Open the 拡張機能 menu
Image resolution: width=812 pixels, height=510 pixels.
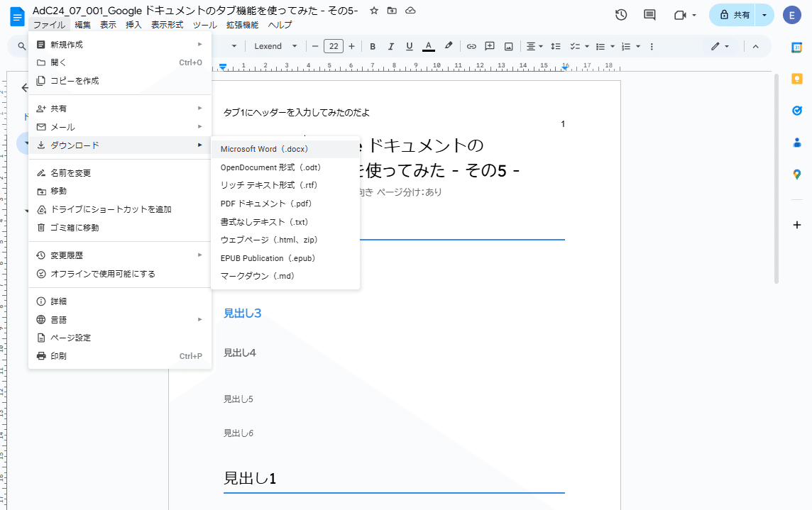[242, 25]
